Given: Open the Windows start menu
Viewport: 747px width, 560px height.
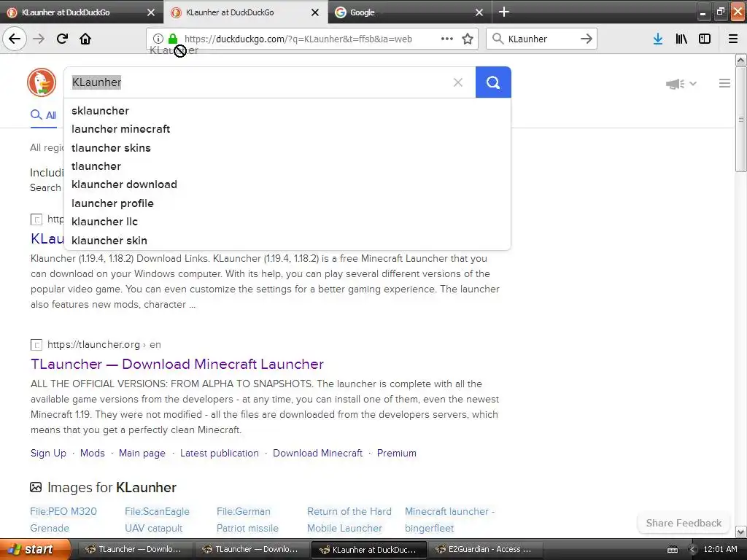Looking at the screenshot, I should (x=34, y=549).
